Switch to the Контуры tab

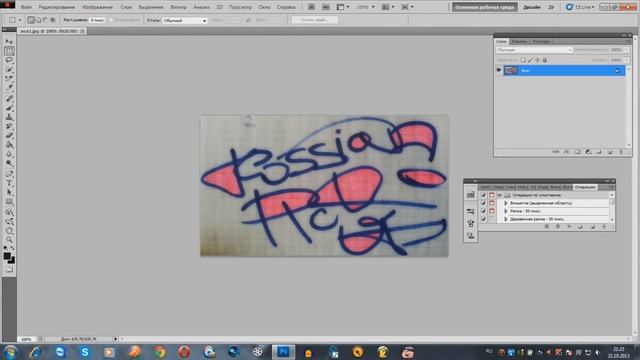tap(541, 41)
